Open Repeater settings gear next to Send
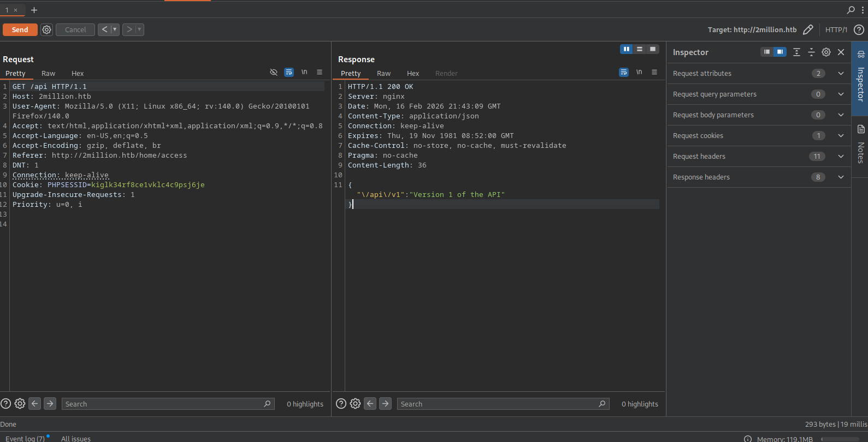Viewport: 868px width, 442px height. coord(47,29)
